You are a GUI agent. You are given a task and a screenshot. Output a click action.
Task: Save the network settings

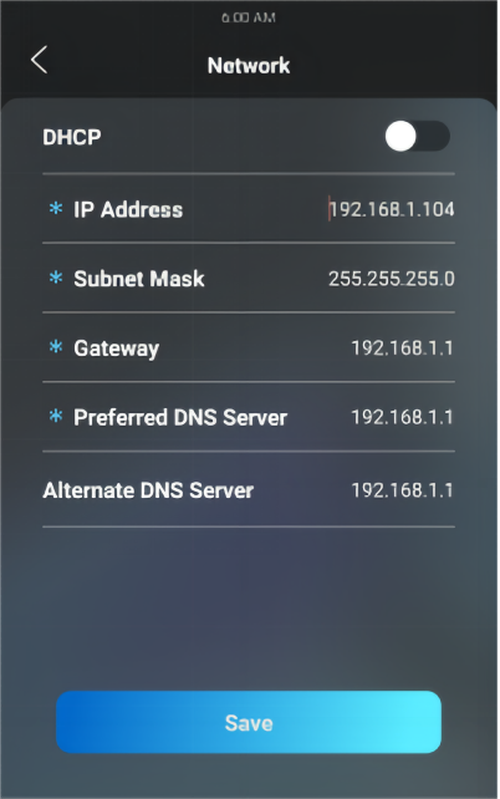249,722
